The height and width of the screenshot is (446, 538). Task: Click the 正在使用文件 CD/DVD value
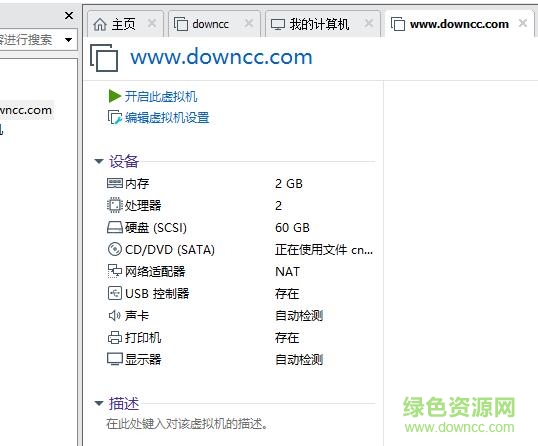tap(324, 249)
